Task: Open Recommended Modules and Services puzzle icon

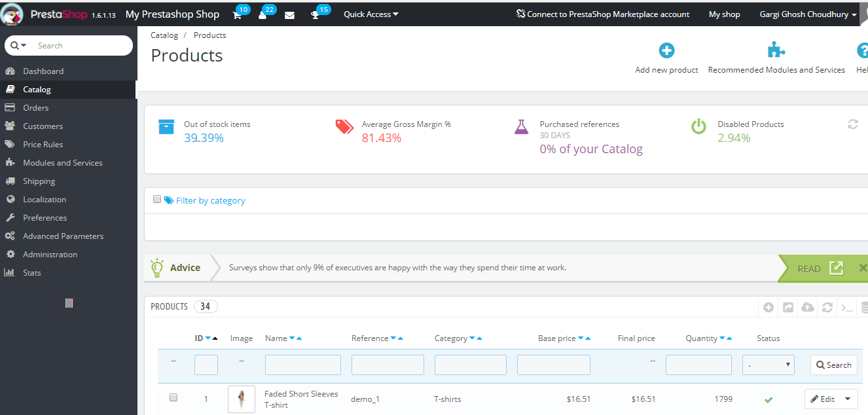Action: (776, 50)
